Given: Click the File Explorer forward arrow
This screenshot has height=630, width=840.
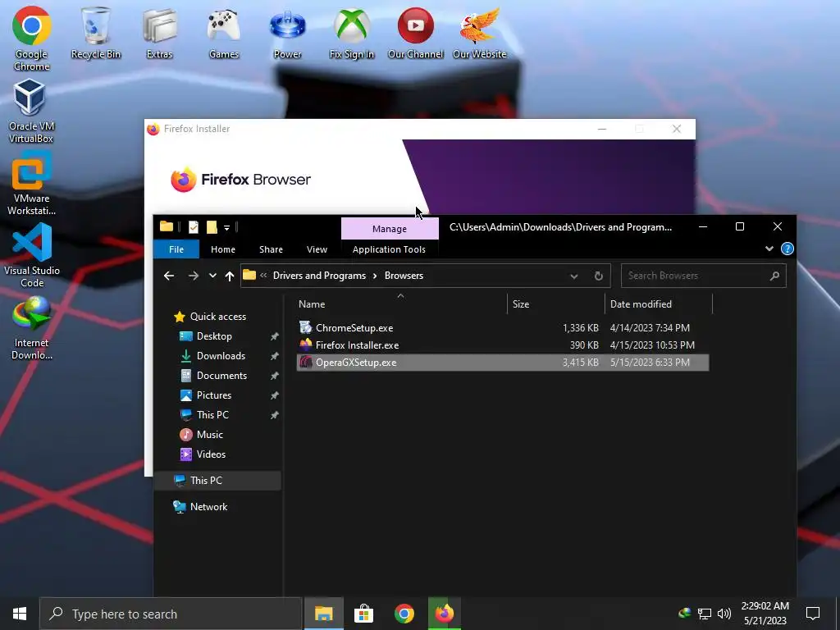Looking at the screenshot, I should click(194, 276).
